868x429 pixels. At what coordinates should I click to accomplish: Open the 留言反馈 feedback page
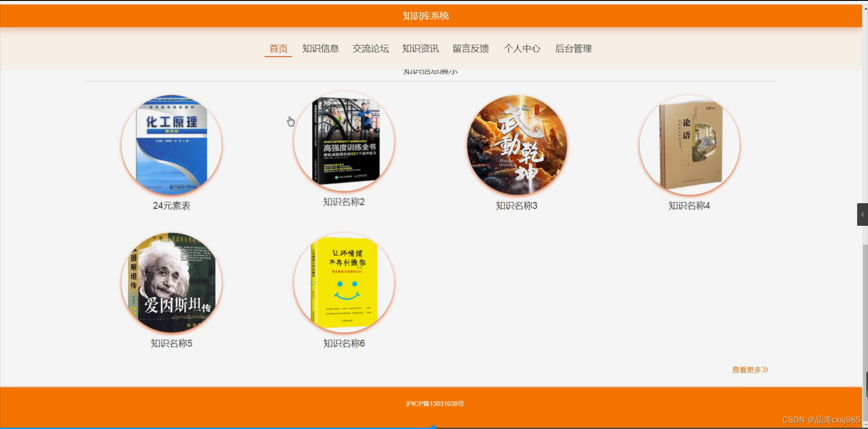pyautogui.click(x=471, y=49)
